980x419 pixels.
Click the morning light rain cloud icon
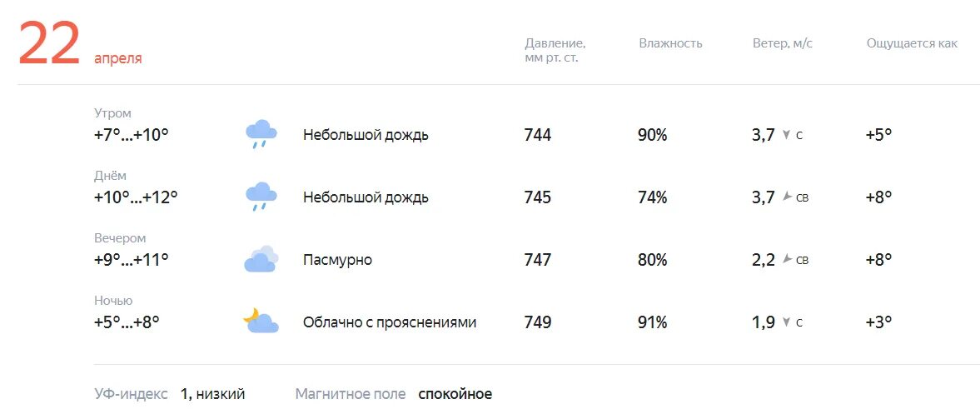point(261,134)
